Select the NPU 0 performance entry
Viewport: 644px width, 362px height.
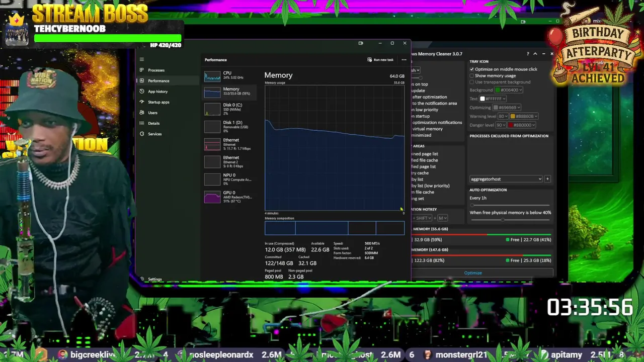click(230, 179)
